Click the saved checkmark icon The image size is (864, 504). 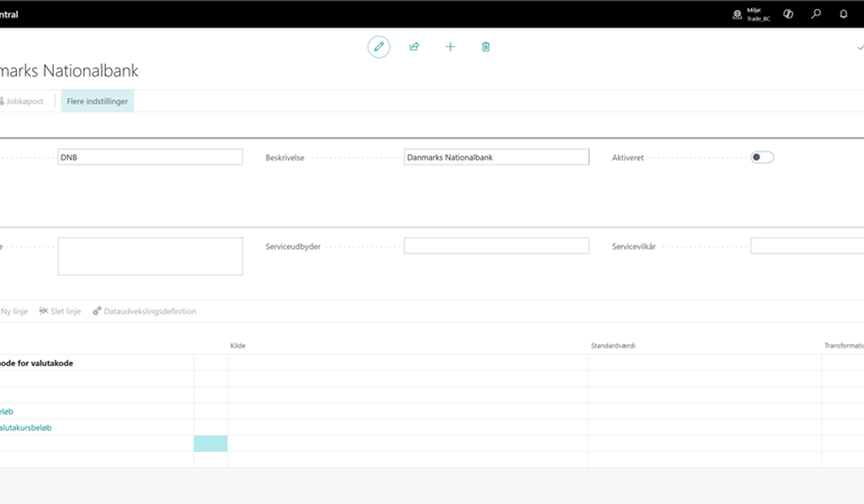(x=860, y=47)
